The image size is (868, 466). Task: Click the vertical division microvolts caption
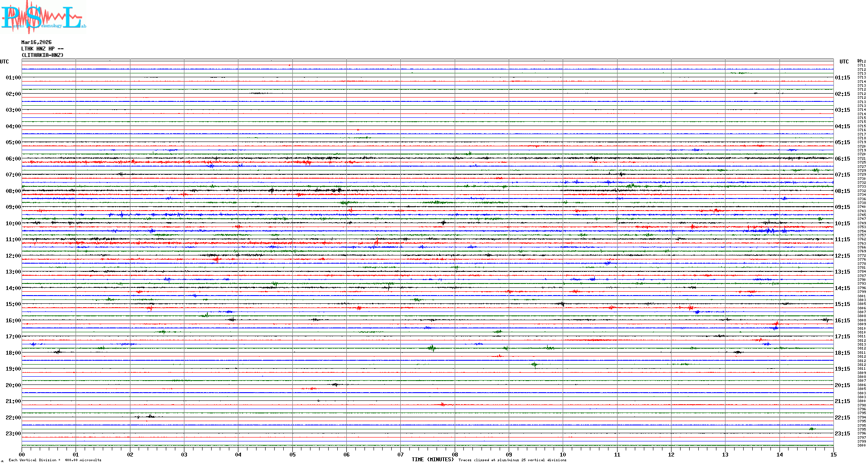tap(55, 460)
